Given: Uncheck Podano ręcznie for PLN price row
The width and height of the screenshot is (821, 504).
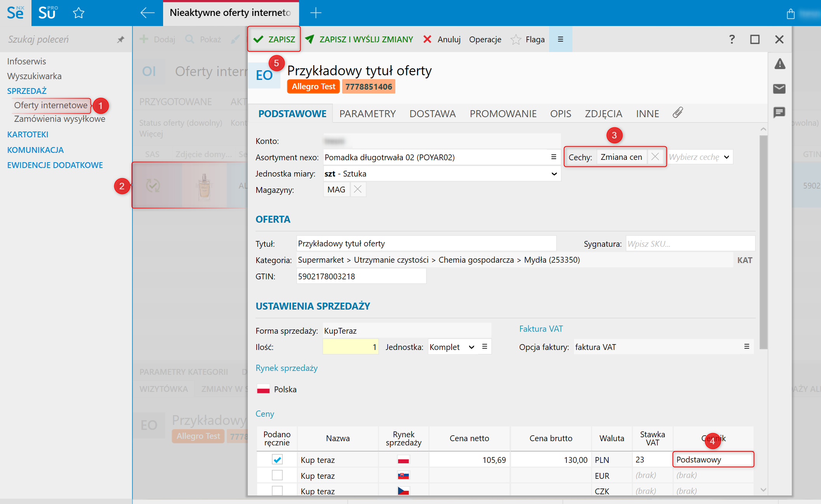Looking at the screenshot, I should [277, 460].
